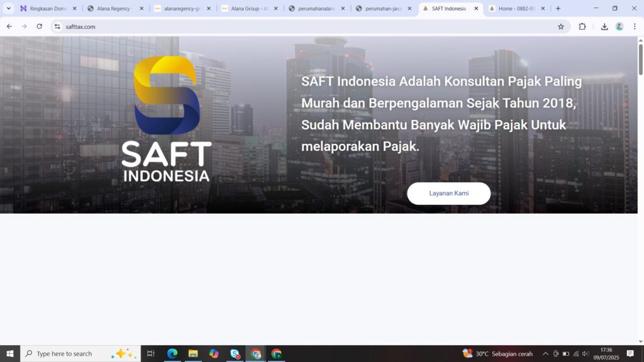Open the Chrome three-dot menu

pyautogui.click(x=634, y=26)
